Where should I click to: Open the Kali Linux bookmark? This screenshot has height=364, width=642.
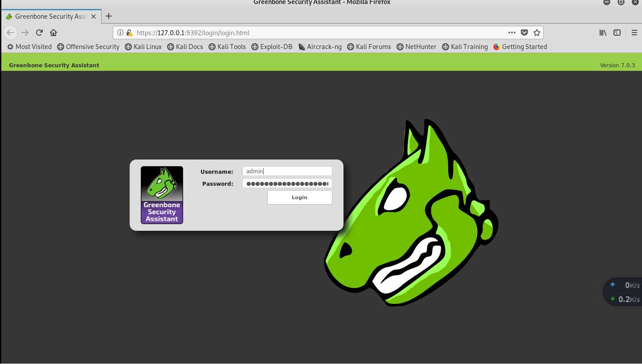(x=143, y=47)
